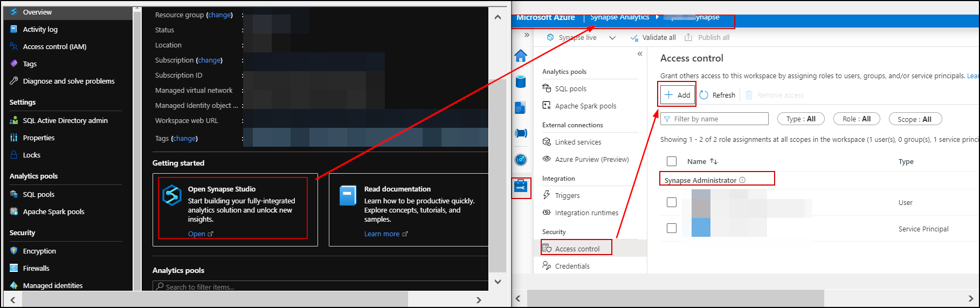Click change link next to Subscription
The height and width of the screenshot is (308, 980).
(210, 60)
